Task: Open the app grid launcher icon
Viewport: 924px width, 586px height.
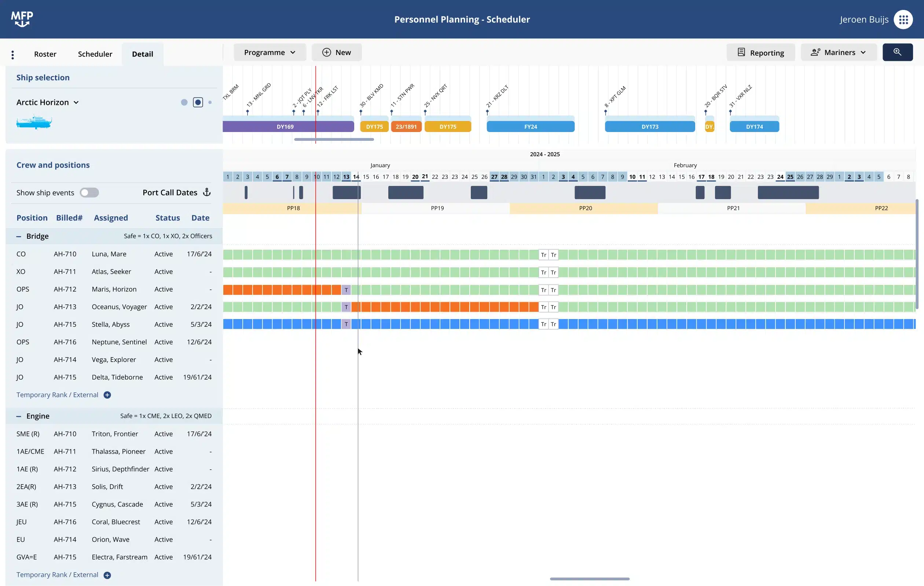Action: (x=904, y=19)
